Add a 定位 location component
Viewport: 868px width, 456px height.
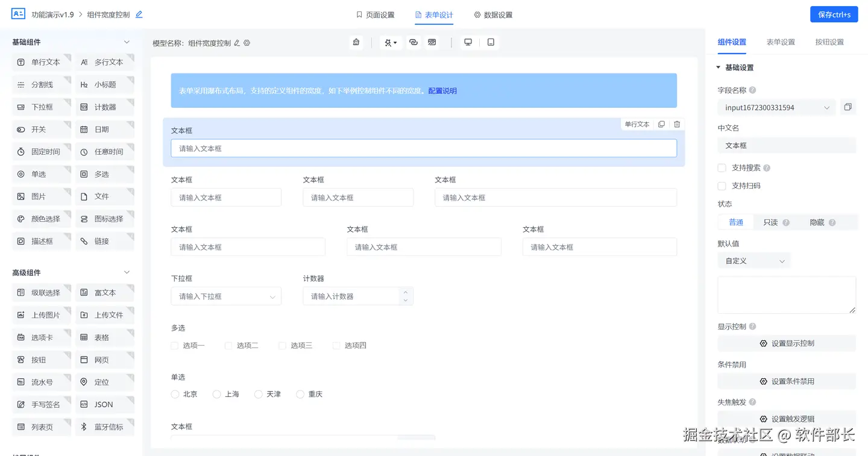pos(104,383)
